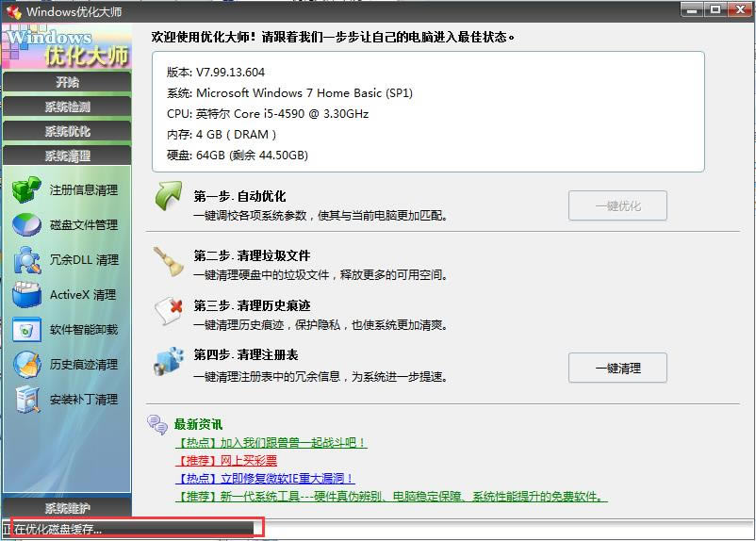Switch to the 开始 sidebar tab
The image size is (756, 541).
pos(67,82)
